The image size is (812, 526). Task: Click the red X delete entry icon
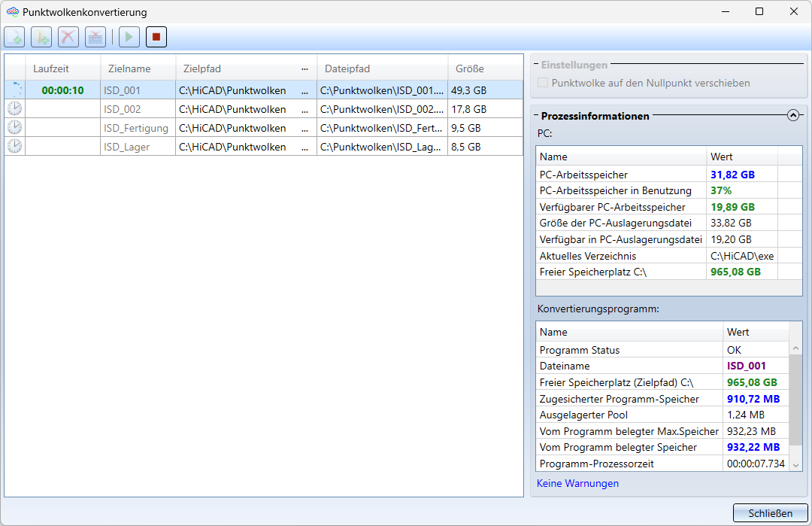click(68, 37)
